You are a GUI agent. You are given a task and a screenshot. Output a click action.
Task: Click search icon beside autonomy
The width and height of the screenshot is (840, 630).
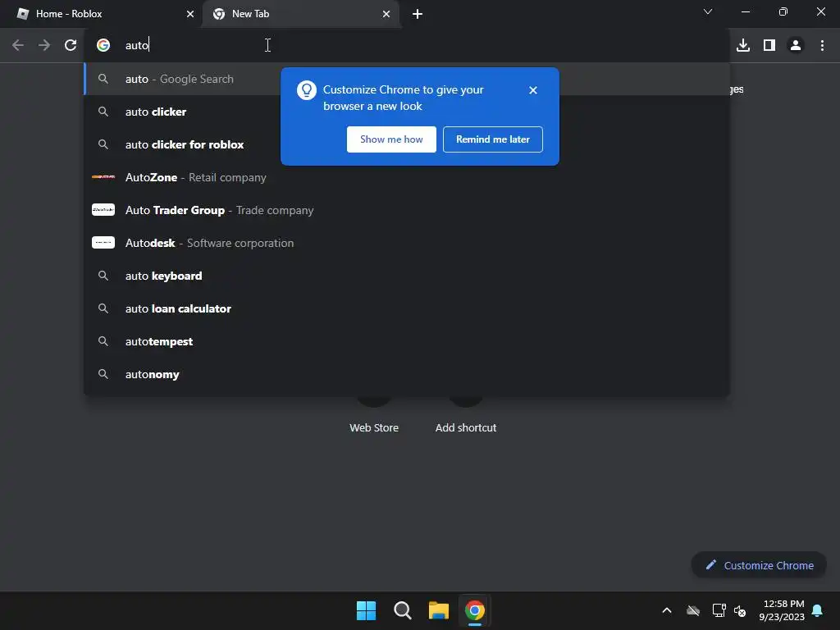(x=103, y=374)
